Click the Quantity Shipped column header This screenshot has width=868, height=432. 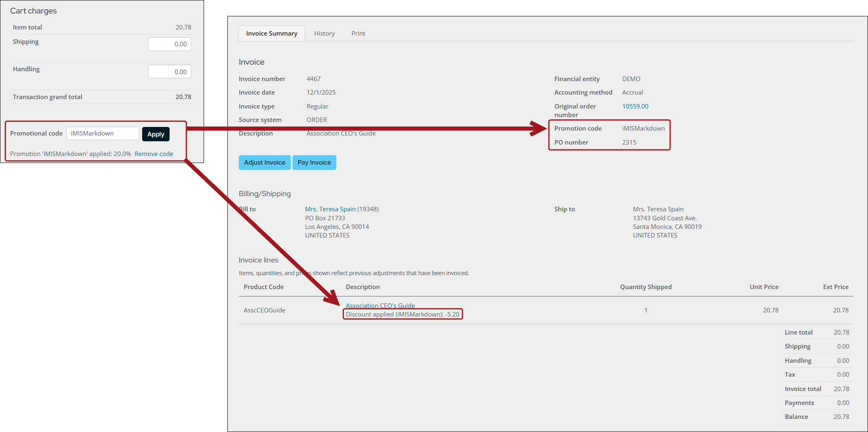pyautogui.click(x=646, y=287)
